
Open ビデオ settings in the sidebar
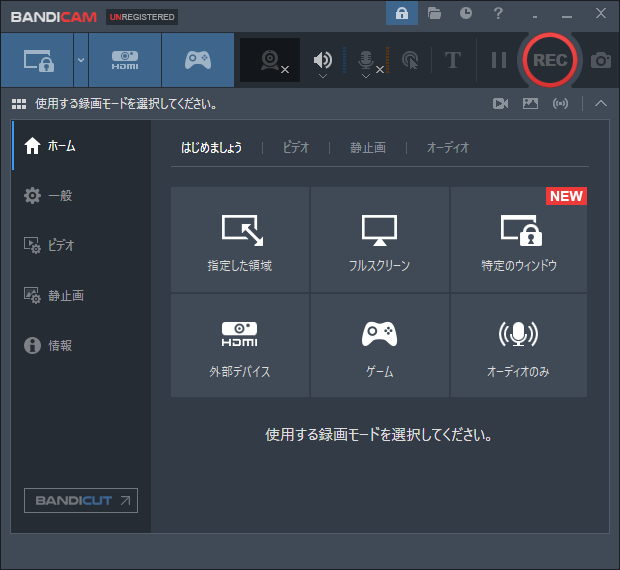(81, 245)
